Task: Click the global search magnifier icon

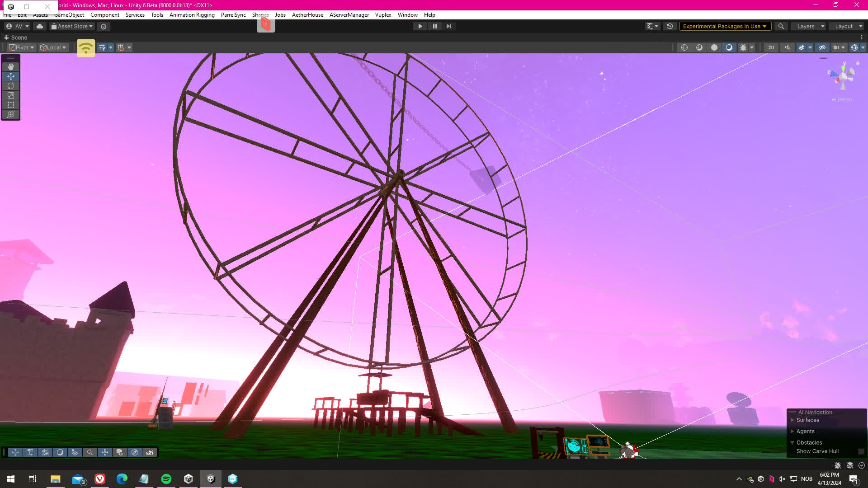Action: coord(781,26)
